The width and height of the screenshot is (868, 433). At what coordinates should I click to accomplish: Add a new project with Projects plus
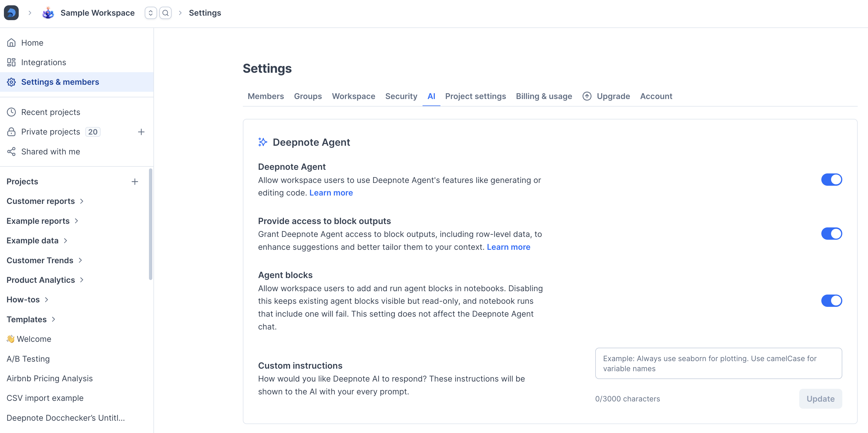click(x=135, y=182)
